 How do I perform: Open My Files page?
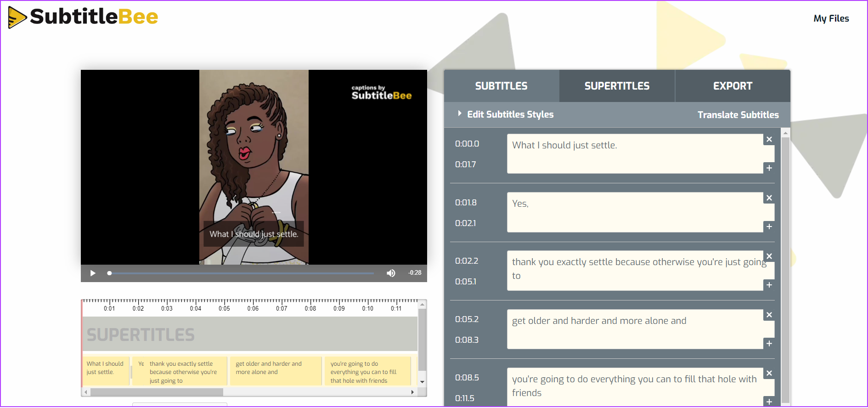[x=831, y=19]
